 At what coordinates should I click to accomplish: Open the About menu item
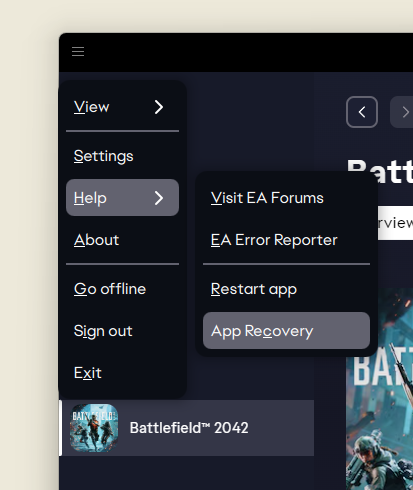click(122, 240)
